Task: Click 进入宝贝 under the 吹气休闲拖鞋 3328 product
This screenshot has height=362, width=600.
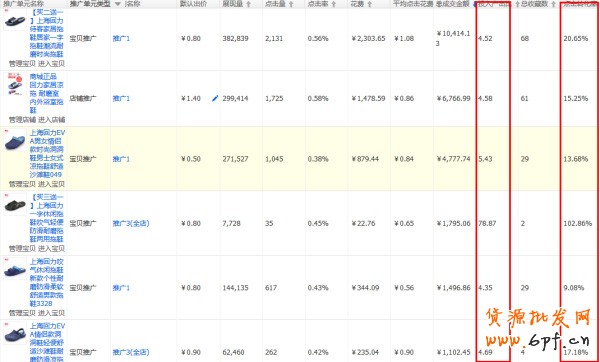Action: coord(51,313)
